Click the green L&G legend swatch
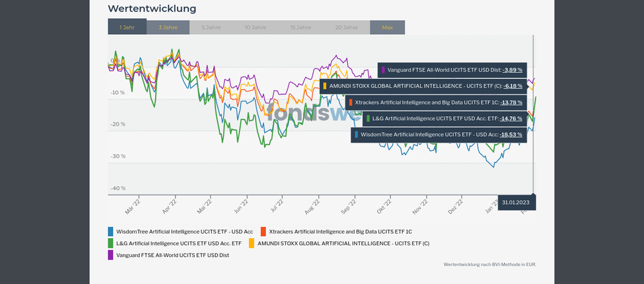Viewport: 644px width, 284px height. [x=111, y=243]
